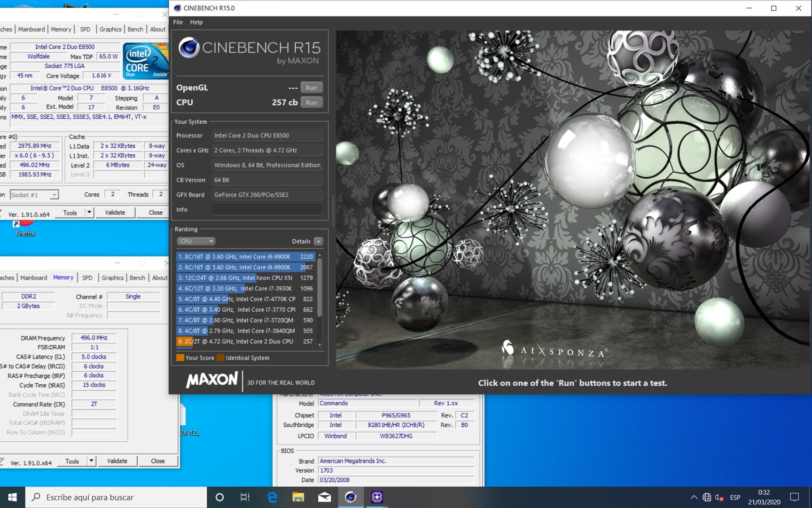Select ranking row 8 i7-3840QM 505
This screenshot has height=508, width=812.
[245, 331]
